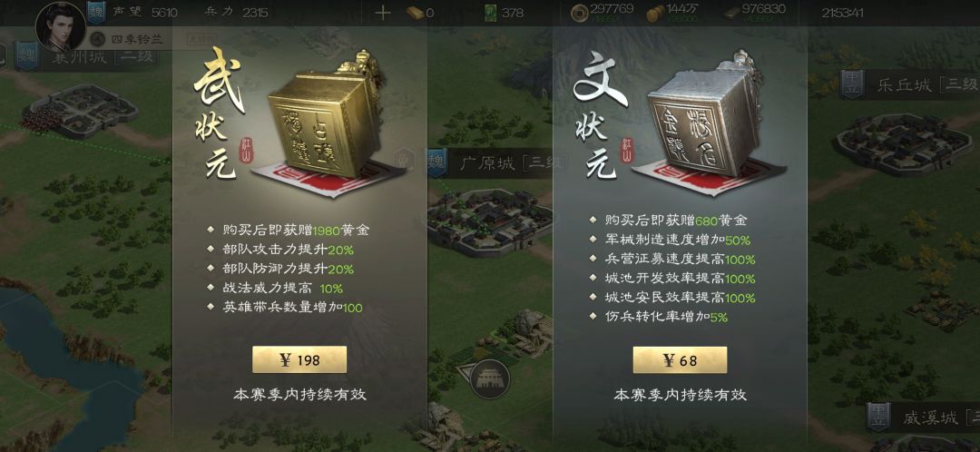Tap the grain stack resource icon
The image size is (980, 452).
[x=655, y=13]
